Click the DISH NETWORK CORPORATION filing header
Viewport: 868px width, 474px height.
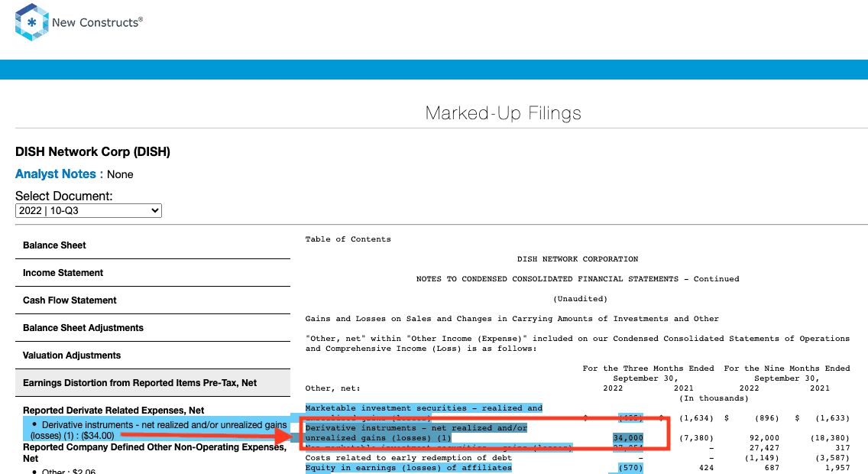coord(578,259)
